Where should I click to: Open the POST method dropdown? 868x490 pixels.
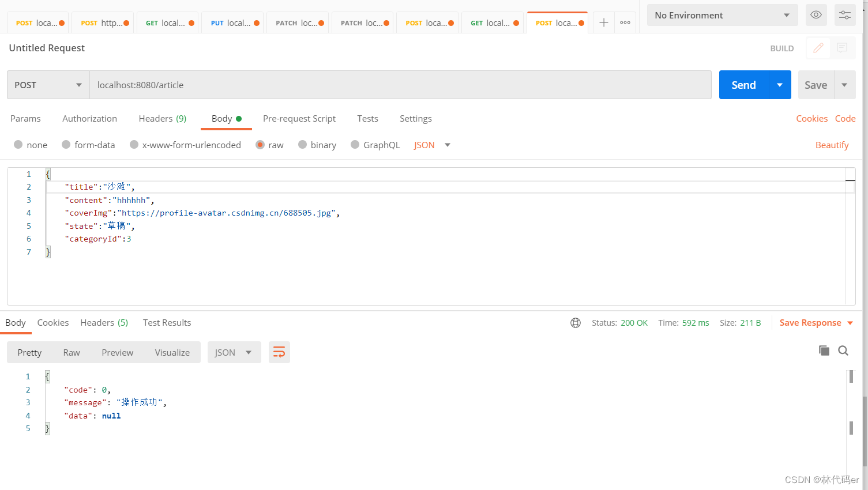(x=47, y=84)
